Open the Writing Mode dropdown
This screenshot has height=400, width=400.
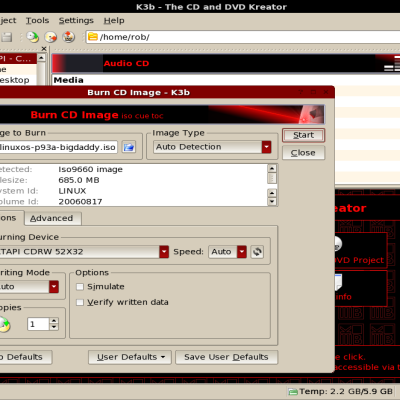click(29, 287)
